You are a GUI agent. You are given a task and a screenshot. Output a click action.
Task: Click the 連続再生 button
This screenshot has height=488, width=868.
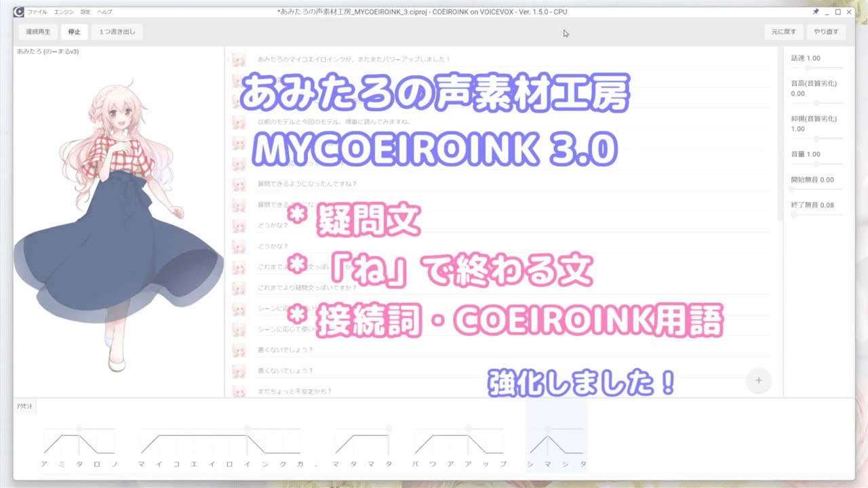38,32
